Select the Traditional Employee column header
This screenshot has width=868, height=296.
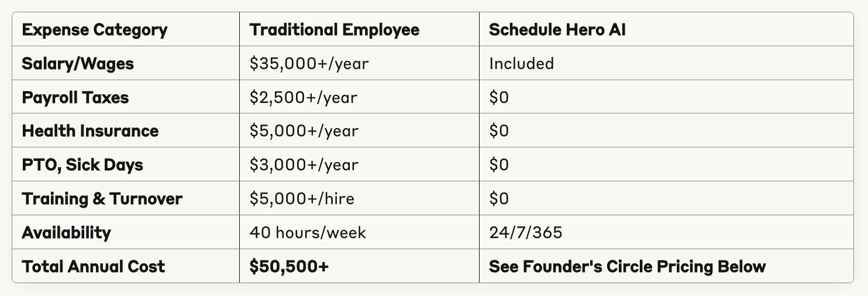334,30
